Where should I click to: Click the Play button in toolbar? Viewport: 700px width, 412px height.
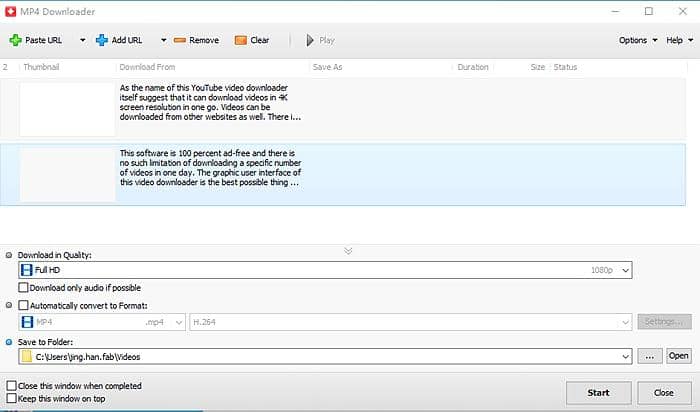[x=320, y=40]
